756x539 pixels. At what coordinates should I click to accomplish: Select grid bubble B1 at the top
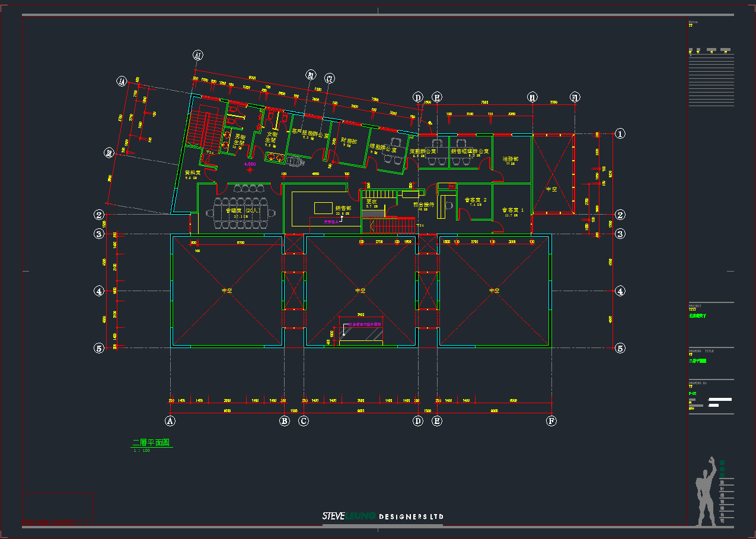pos(311,75)
